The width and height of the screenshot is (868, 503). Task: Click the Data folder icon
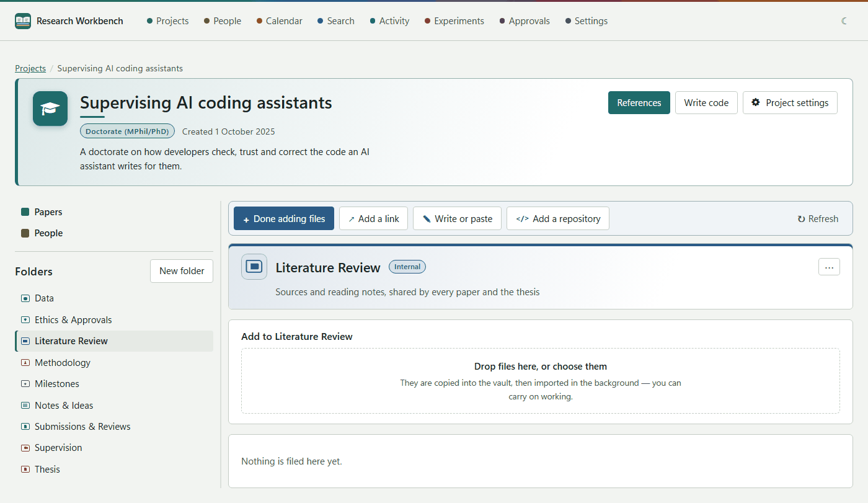(25, 298)
